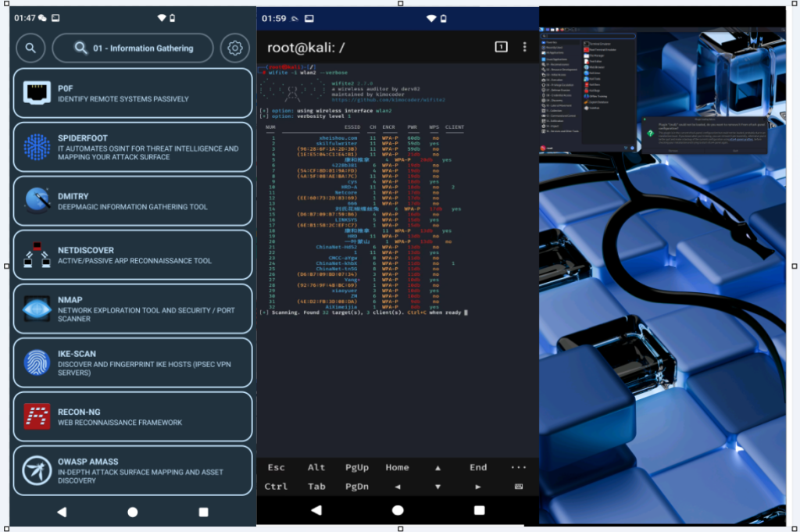Open Exploit Database entry in Kali menu

pyautogui.click(x=596, y=102)
